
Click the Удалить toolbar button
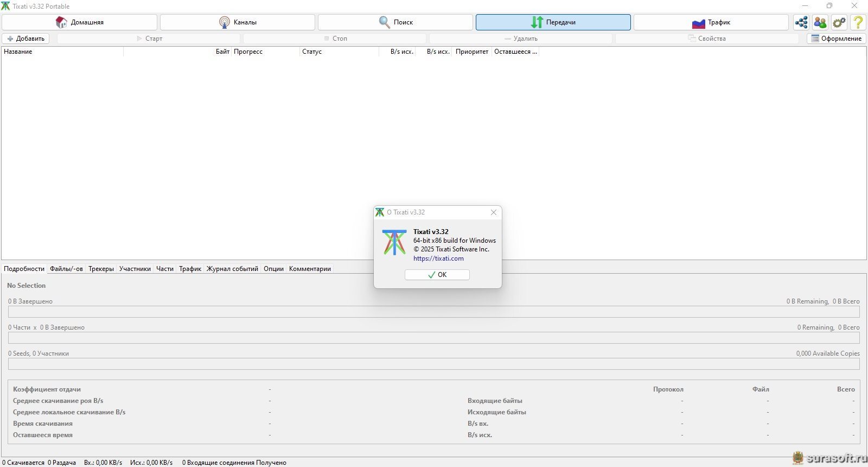tap(521, 39)
